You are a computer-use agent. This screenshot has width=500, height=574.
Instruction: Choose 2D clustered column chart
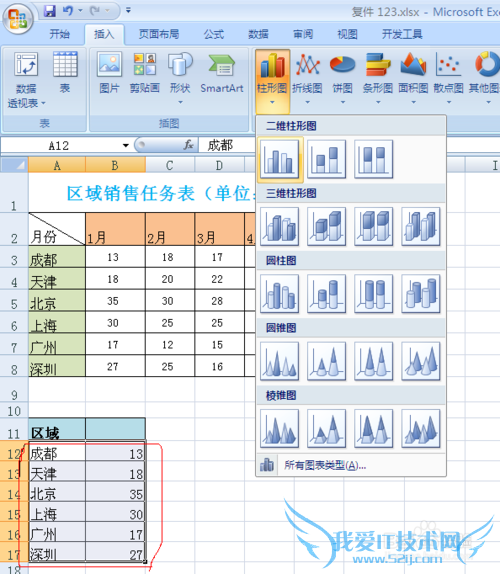tap(280, 160)
